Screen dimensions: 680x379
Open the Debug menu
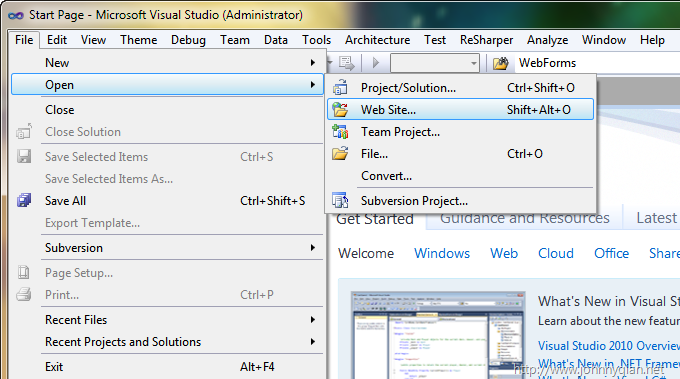[188, 40]
